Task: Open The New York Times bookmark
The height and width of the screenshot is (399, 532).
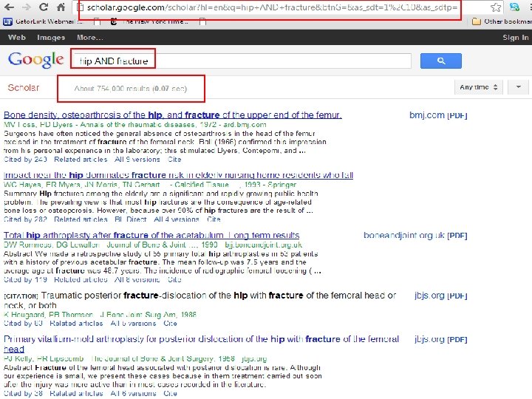Action: [x=149, y=21]
